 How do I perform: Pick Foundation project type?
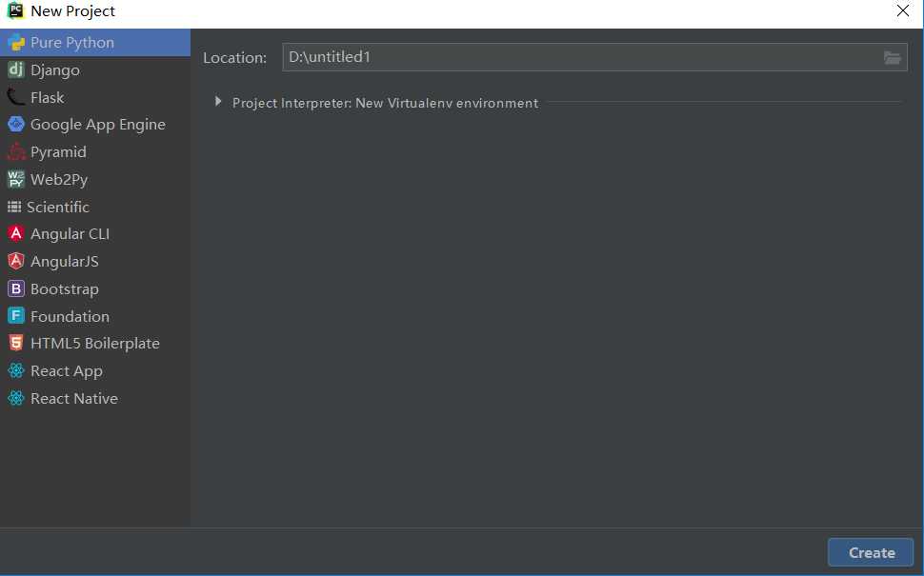[x=95, y=316]
